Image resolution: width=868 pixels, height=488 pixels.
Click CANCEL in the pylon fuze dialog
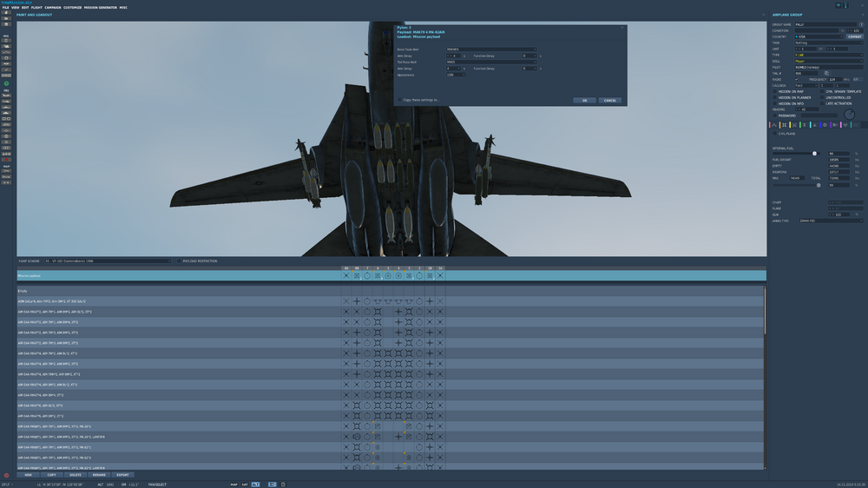(610, 100)
